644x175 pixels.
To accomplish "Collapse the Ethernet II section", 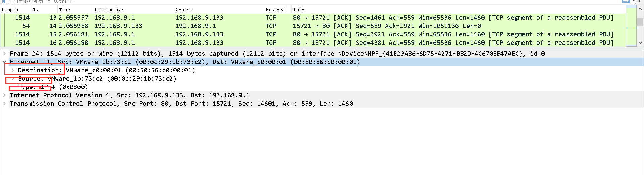I will click(4, 62).
